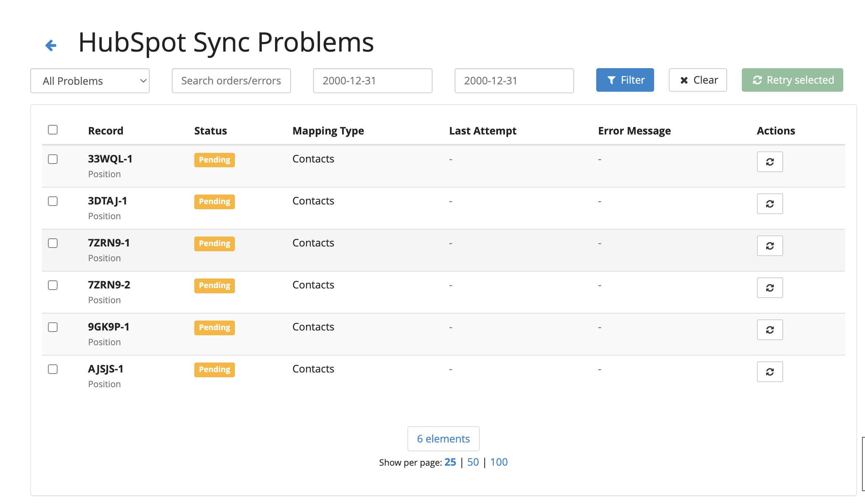
Task: Click the Position label under 7ZRN9-1
Action: pyautogui.click(x=104, y=258)
